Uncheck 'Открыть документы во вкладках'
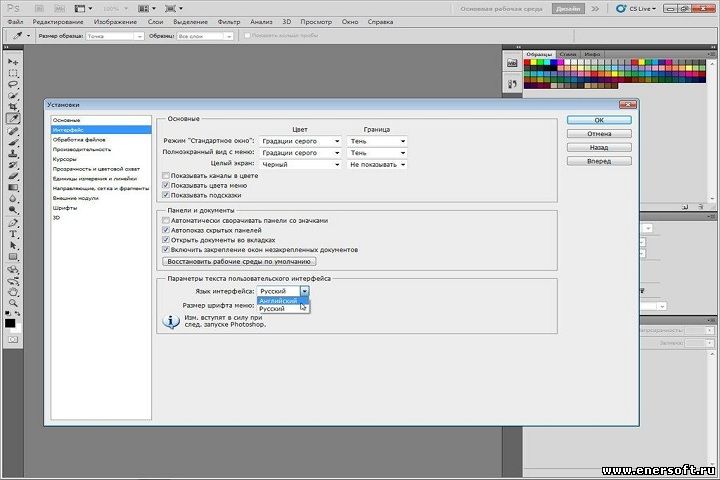720x480 pixels. [x=166, y=240]
